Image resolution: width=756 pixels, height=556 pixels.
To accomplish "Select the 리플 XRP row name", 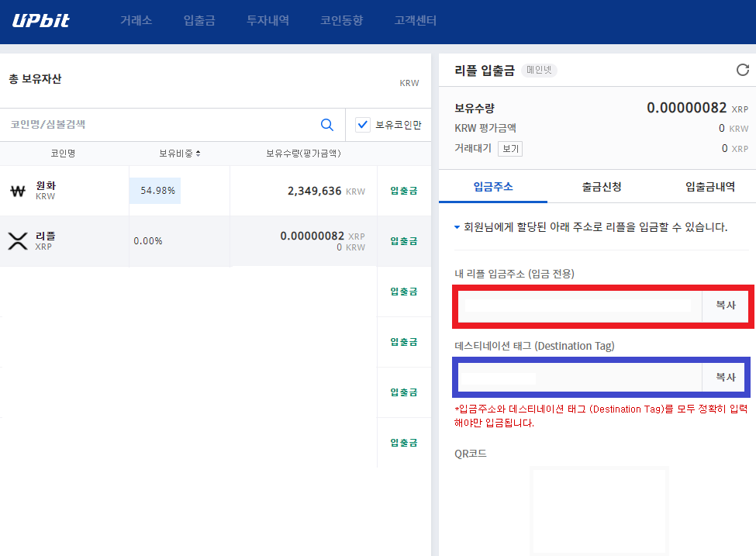I will [x=45, y=240].
